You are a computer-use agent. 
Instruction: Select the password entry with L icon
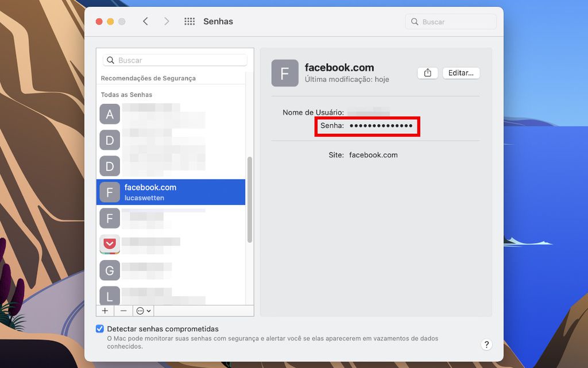tap(171, 295)
